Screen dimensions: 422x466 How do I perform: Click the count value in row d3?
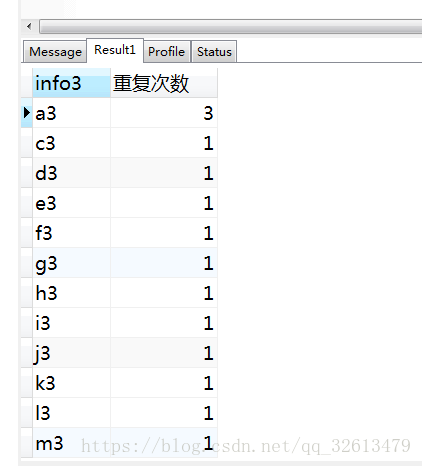click(164, 173)
